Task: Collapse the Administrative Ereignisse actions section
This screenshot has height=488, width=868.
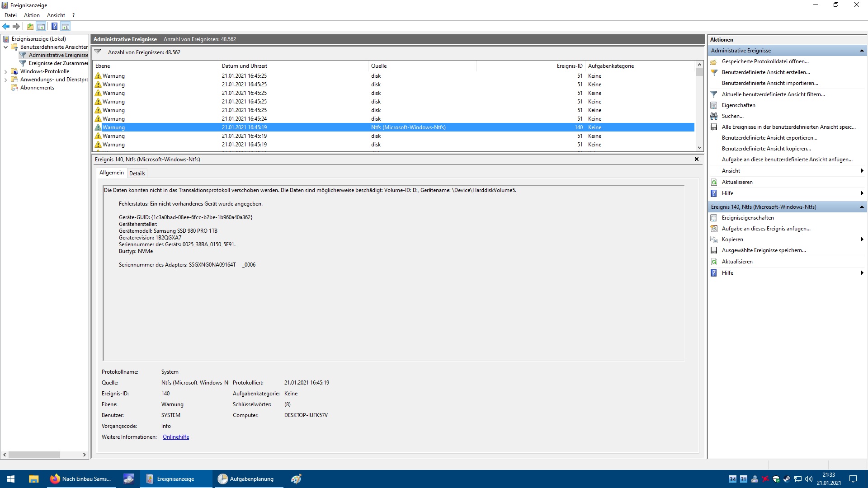Action: (x=862, y=51)
